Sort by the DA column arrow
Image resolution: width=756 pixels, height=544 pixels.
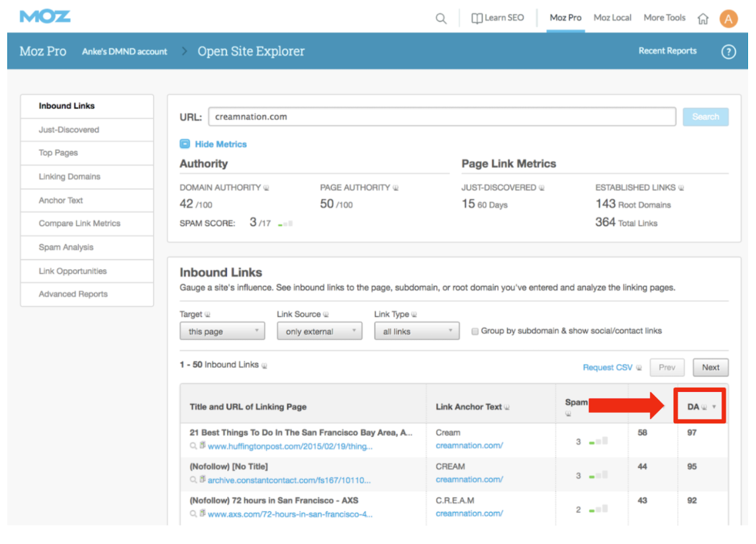(714, 407)
